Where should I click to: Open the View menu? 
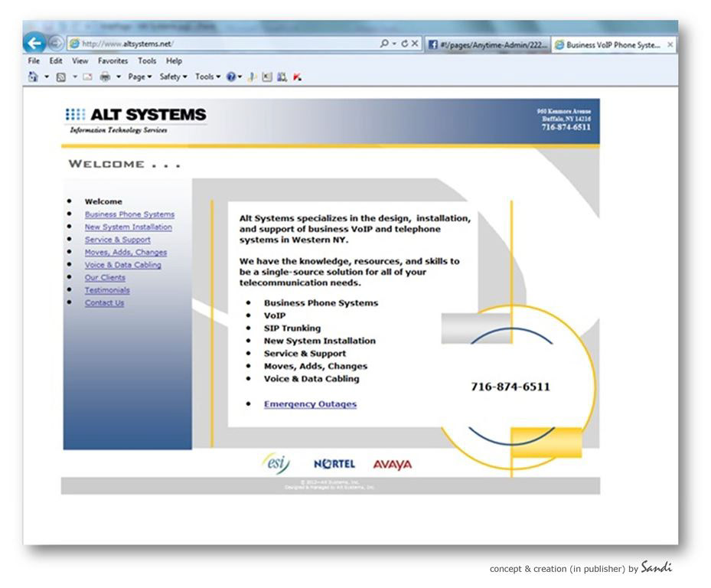[x=80, y=60]
